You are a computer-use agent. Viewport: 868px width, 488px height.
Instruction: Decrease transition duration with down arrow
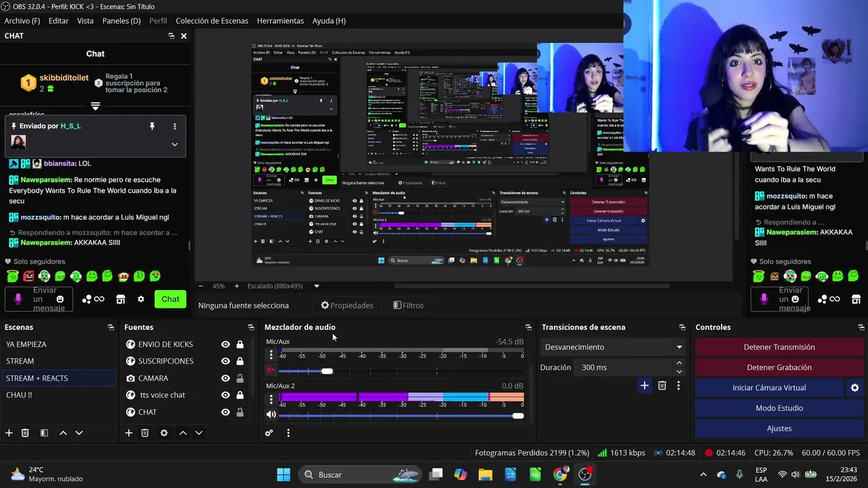(x=679, y=371)
